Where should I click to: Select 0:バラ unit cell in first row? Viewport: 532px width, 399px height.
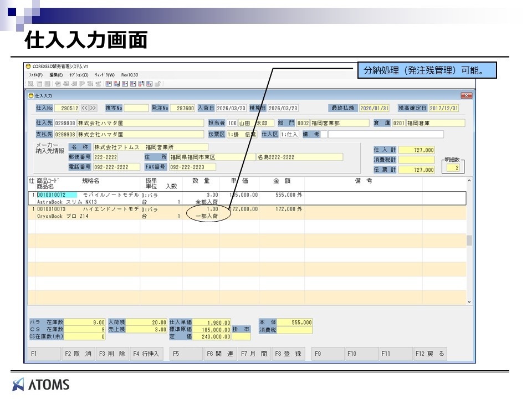150,196
